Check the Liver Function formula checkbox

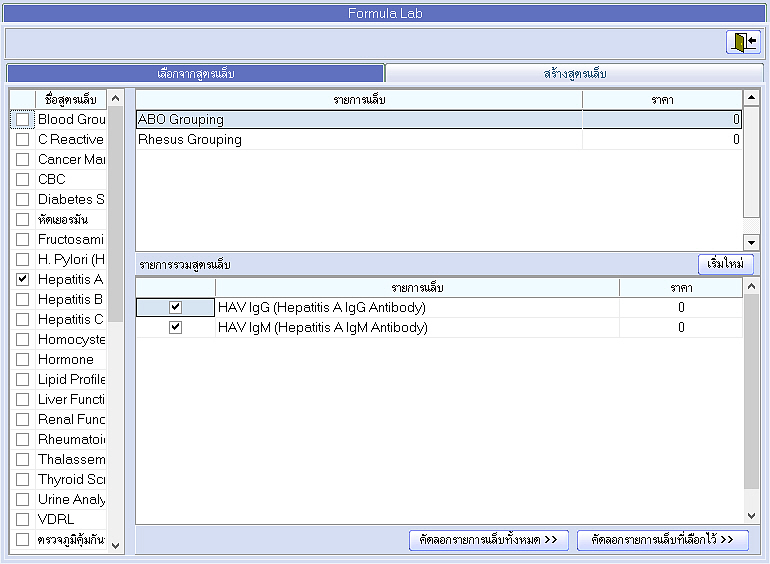point(23,400)
